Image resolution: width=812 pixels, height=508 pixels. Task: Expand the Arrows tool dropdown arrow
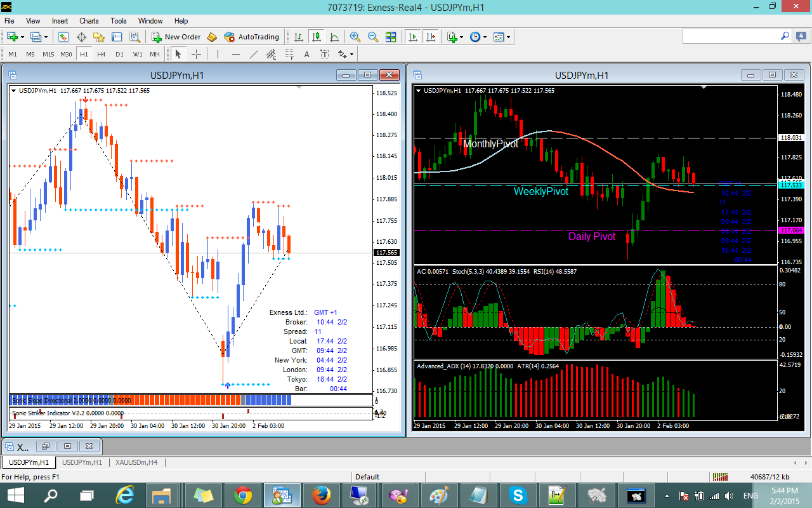tap(351, 54)
